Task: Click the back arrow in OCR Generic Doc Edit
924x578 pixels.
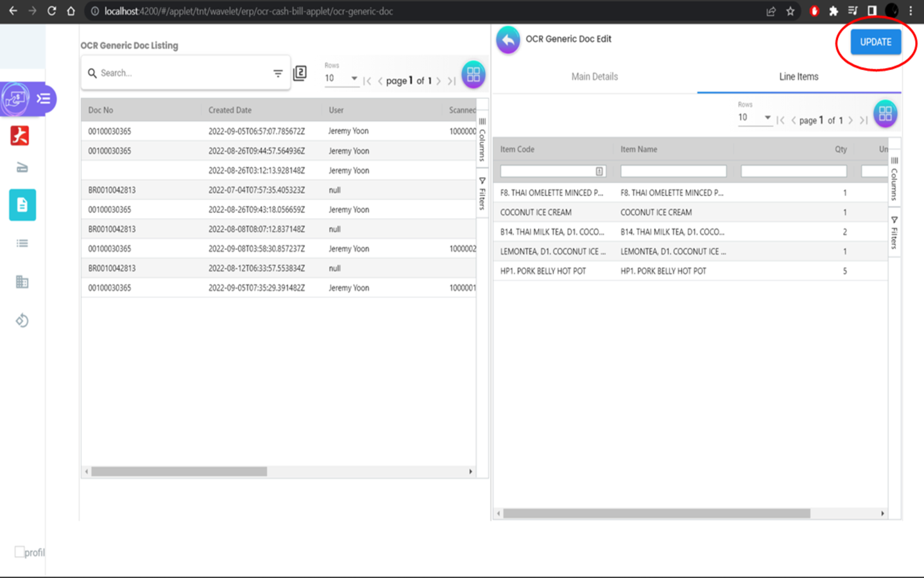Action: tap(508, 40)
